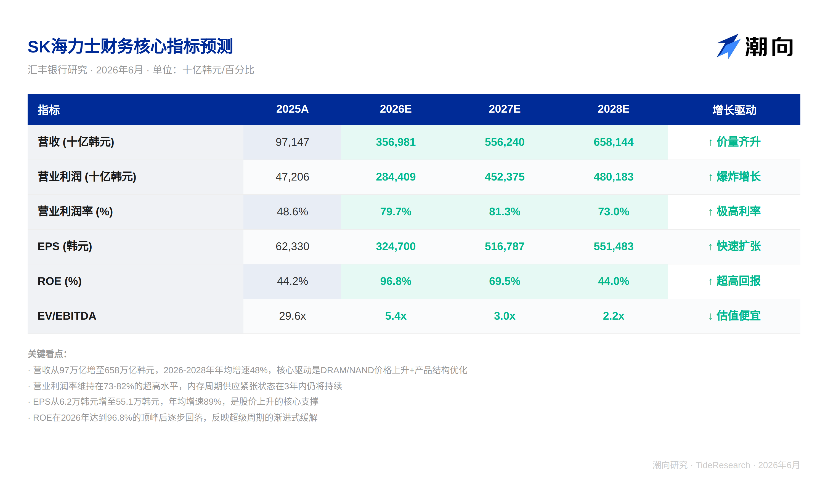
Task: Click the operating profit value "47,206"
Action: tap(292, 177)
